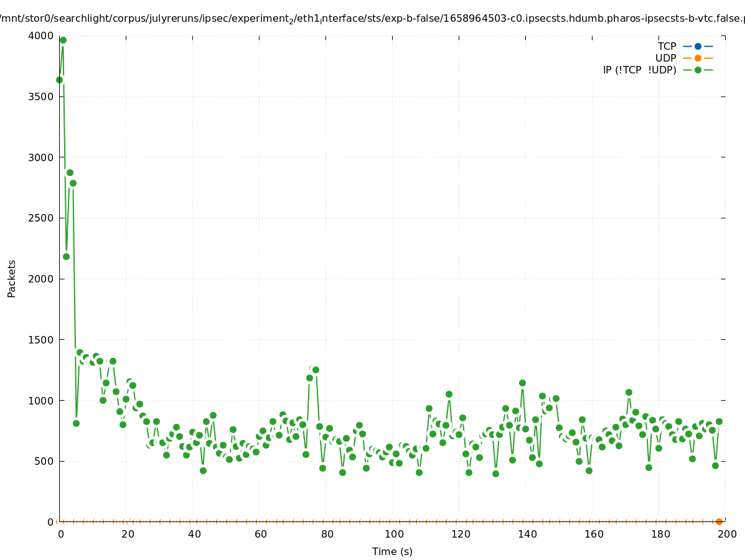
Task: Click the 100 tick label on x-axis
Action: pyautogui.click(x=393, y=534)
